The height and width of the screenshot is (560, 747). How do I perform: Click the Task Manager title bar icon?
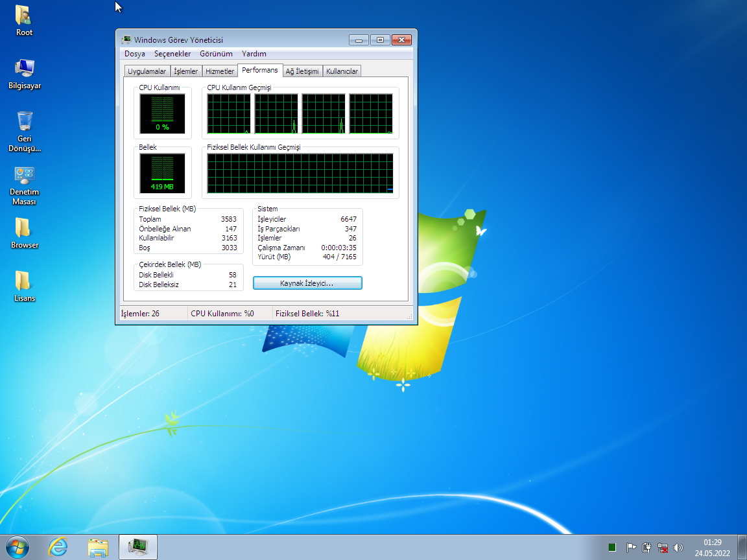[126, 40]
